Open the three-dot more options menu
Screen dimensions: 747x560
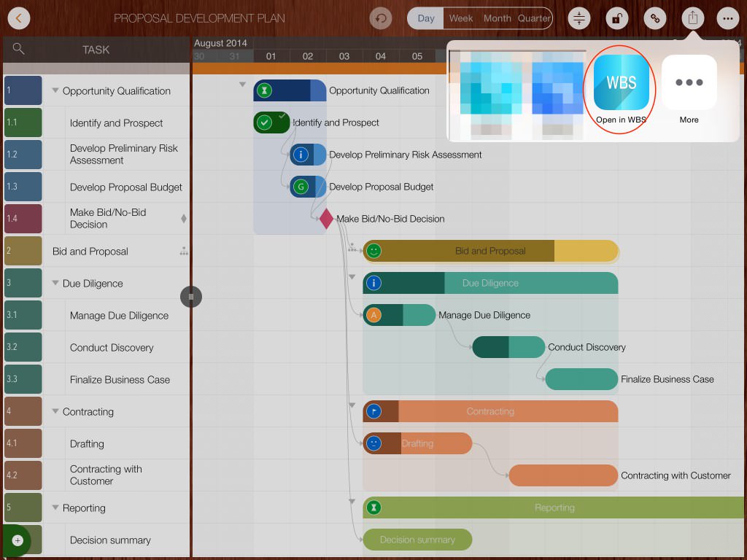pos(727,18)
